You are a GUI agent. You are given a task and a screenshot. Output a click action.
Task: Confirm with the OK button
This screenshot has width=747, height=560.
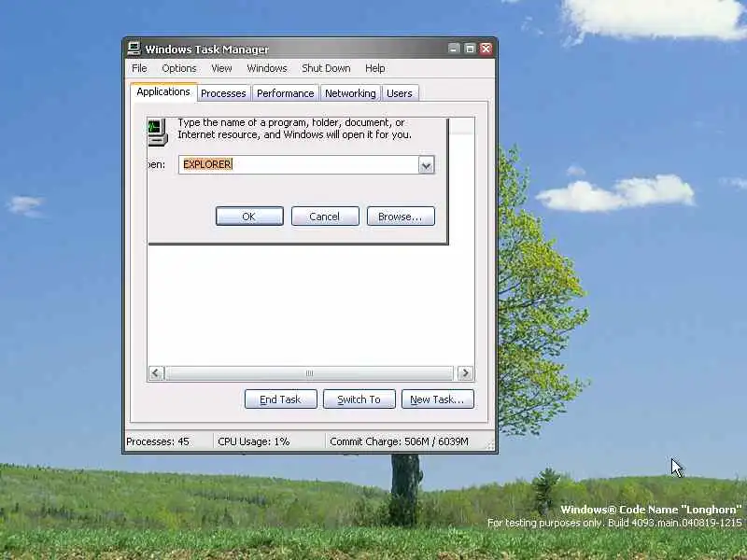(249, 217)
